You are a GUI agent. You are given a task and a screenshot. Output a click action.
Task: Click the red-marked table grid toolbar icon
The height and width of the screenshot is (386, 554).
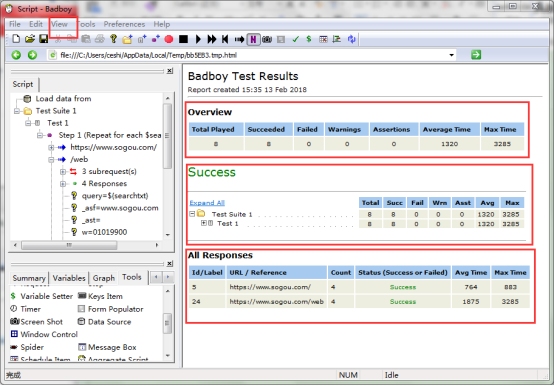[x=323, y=39]
